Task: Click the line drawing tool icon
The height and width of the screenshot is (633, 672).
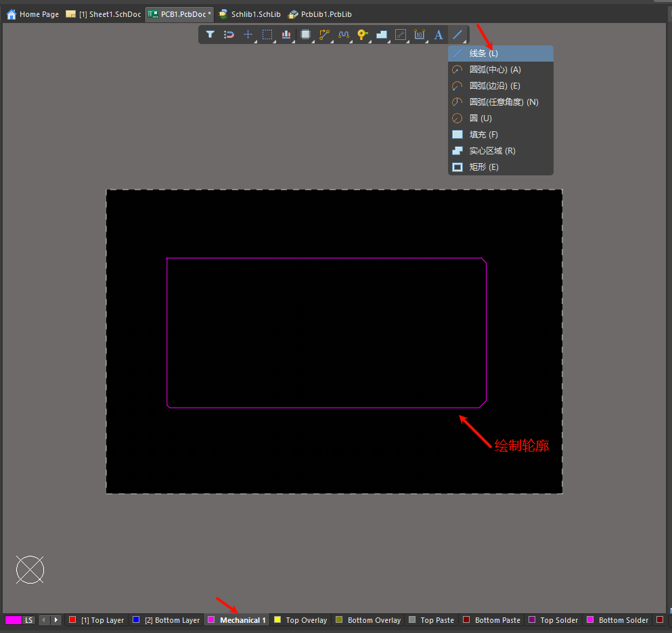Action: click(x=457, y=35)
